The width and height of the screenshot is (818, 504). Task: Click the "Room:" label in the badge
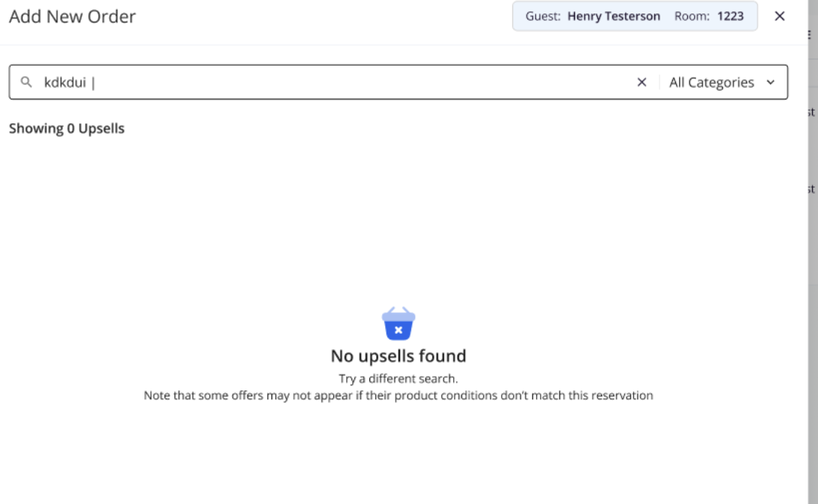point(693,16)
